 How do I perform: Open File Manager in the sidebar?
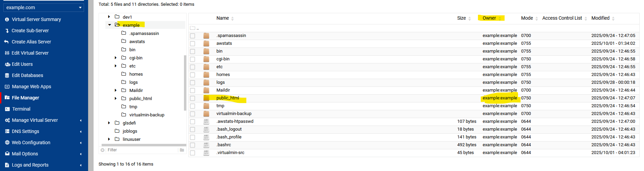25,98
